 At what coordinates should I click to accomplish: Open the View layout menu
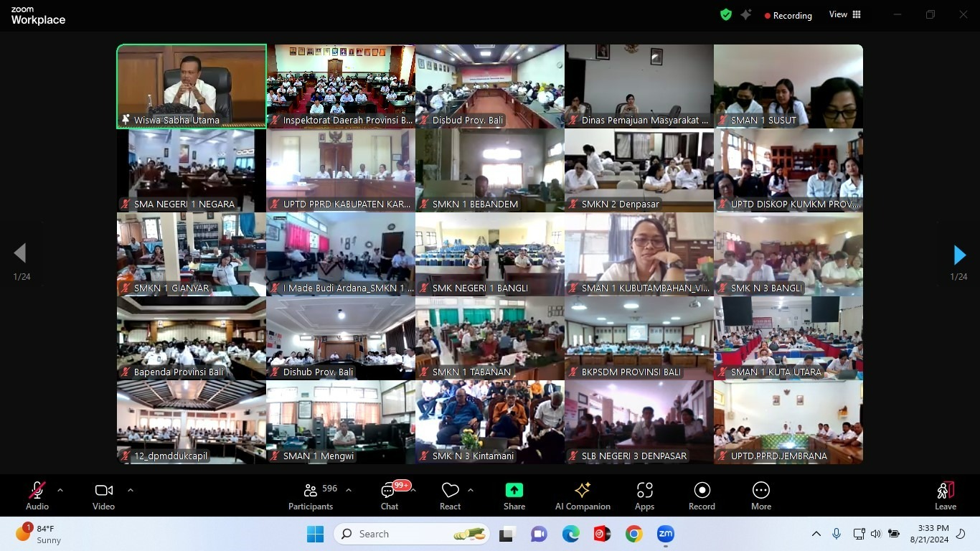coord(845,14)
